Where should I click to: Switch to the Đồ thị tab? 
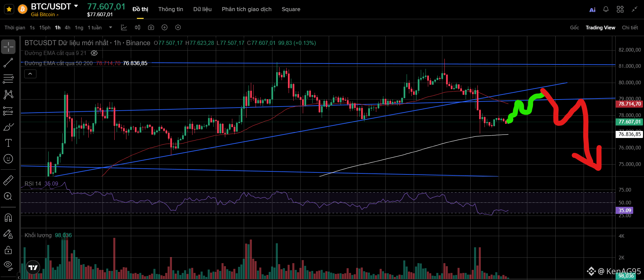pos(140,9)
